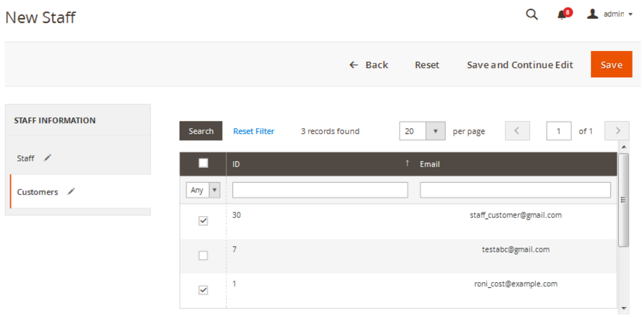This screenshot has width=644, height=317.
Task: Switch to the Staff tab
Action: click(x=26, y=158)
